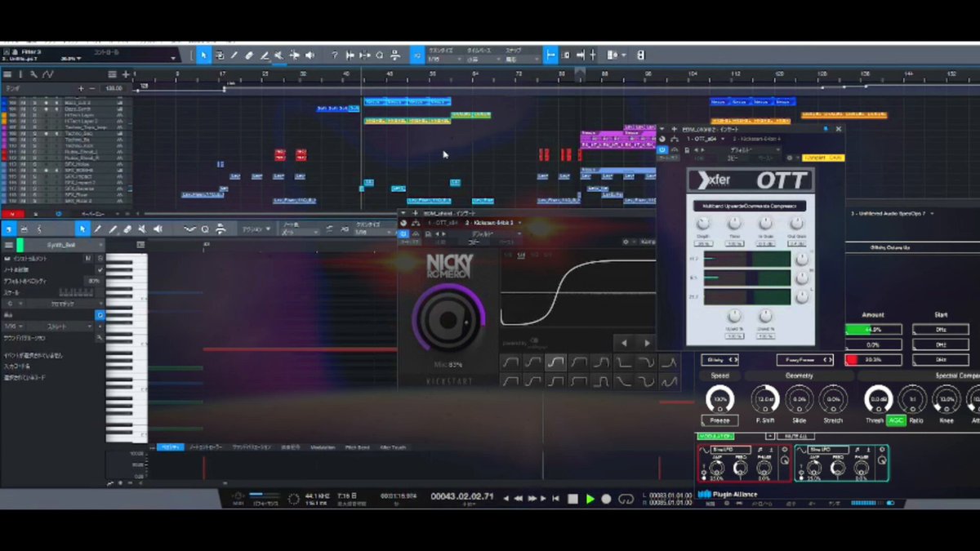Select the Mute tool in arrange toolbar
Viewport: 980px width, 551px height.
pyautogui.click(x=279, y=56)
